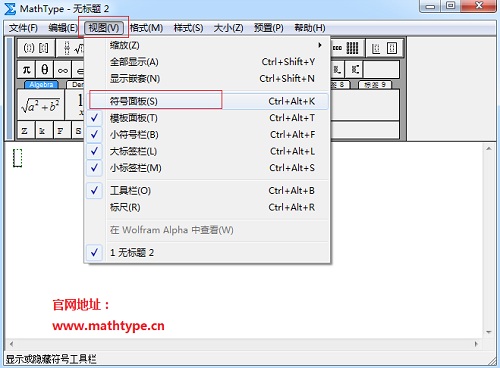The width and height of the screenshot is (500, 368).
Task: Open the fraction and radical templates palette
Action: 71,48
